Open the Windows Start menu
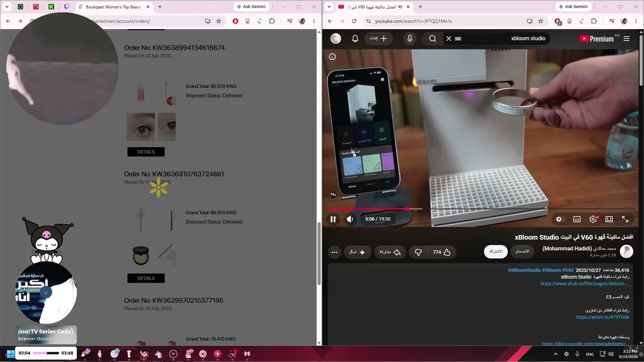 pos(10,353)
